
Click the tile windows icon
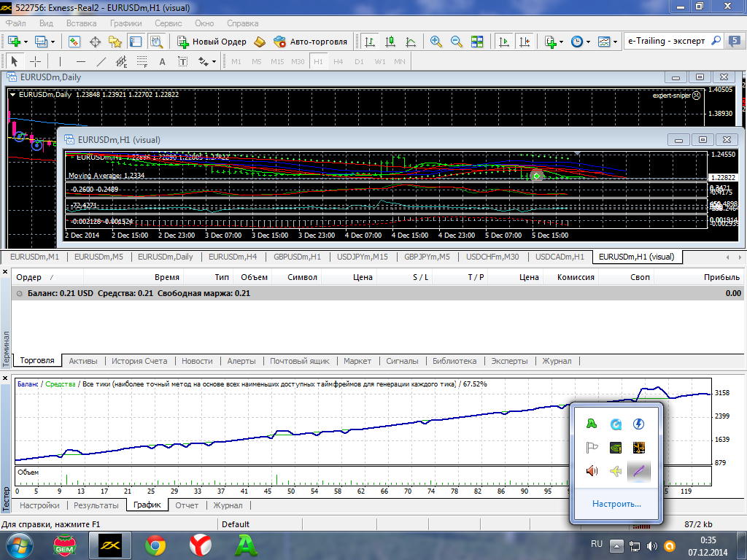tap(477, 42)
